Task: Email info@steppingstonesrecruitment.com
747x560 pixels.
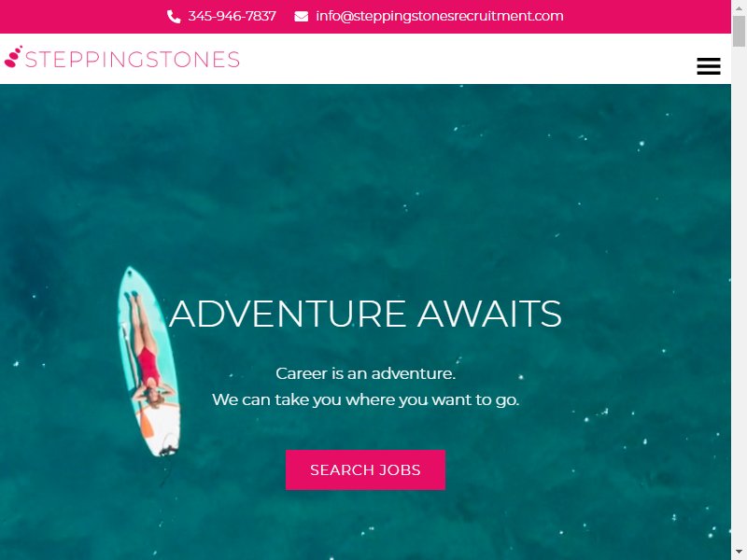Action: click(439, 16)
